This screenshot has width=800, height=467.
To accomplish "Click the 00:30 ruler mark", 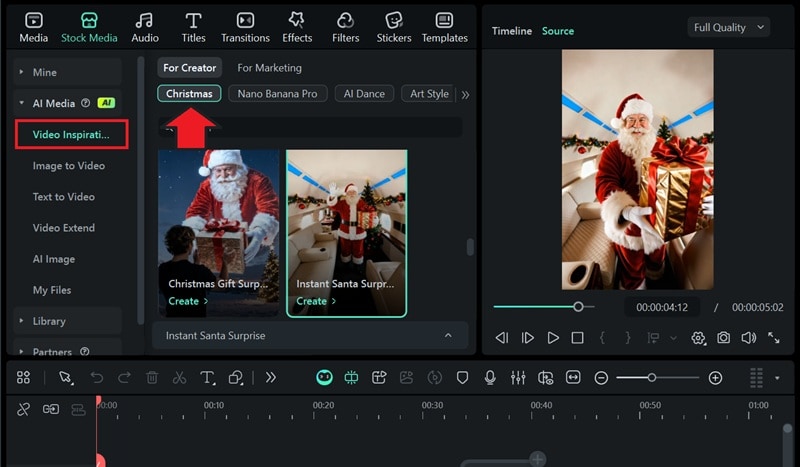I will click(x=432, y=405).
